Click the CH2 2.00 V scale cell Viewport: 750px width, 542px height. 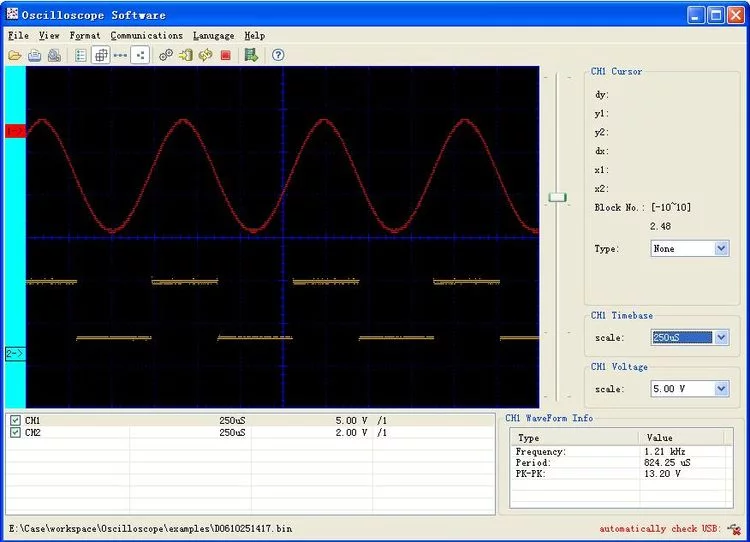click(351, 432)
